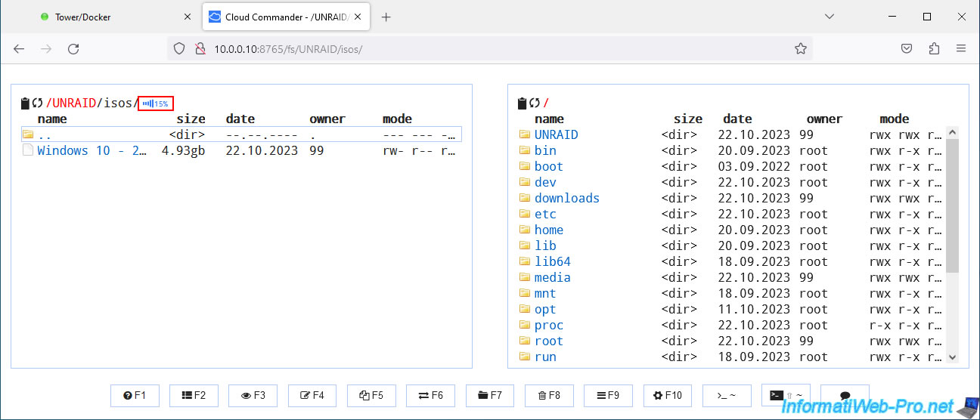Open the F9 menu button

click(x=608, y=395)
